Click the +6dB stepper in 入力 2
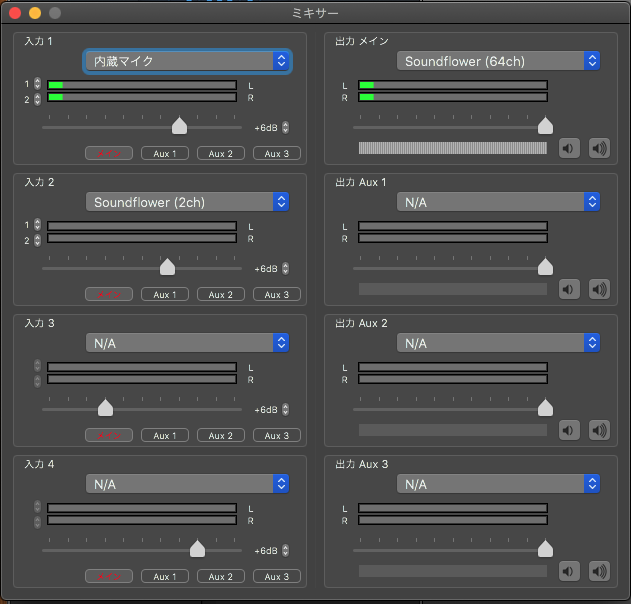Image resolution: width=631 pixels, height=604 pixels. click(x=287, y=269)
